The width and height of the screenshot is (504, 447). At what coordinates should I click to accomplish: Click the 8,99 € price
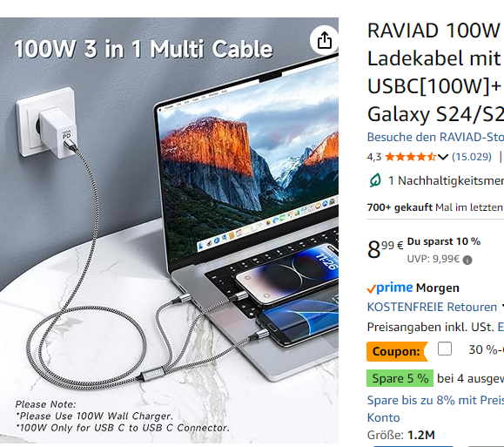click(385, 249)
